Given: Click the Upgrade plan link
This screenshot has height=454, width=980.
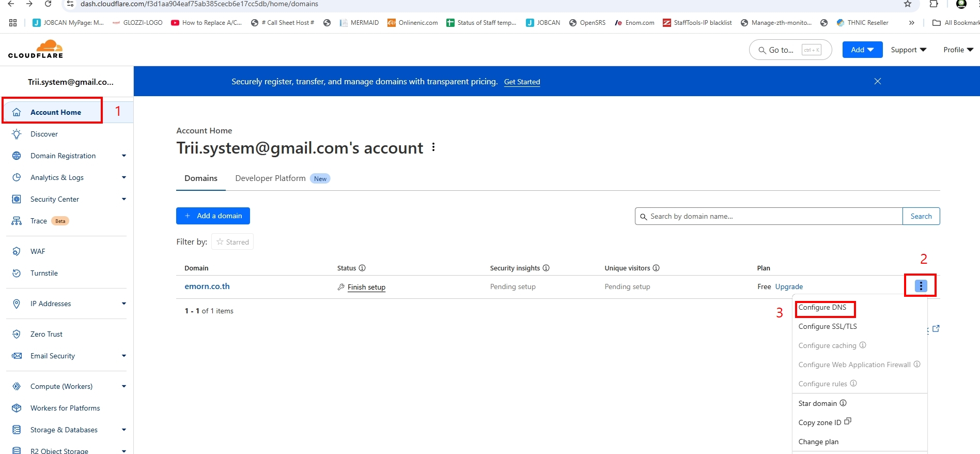Looking at the screenshot, I should (x=789, y=286).
